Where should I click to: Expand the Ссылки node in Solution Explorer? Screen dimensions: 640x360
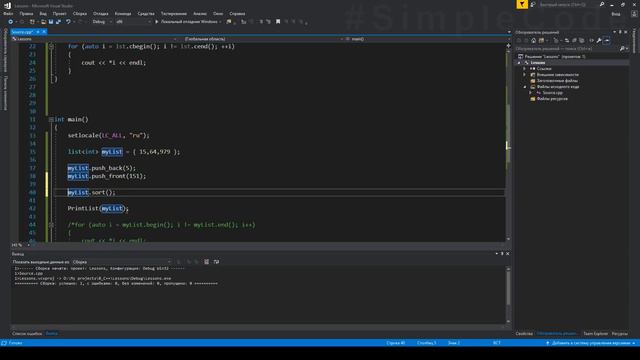click(525, 69)
